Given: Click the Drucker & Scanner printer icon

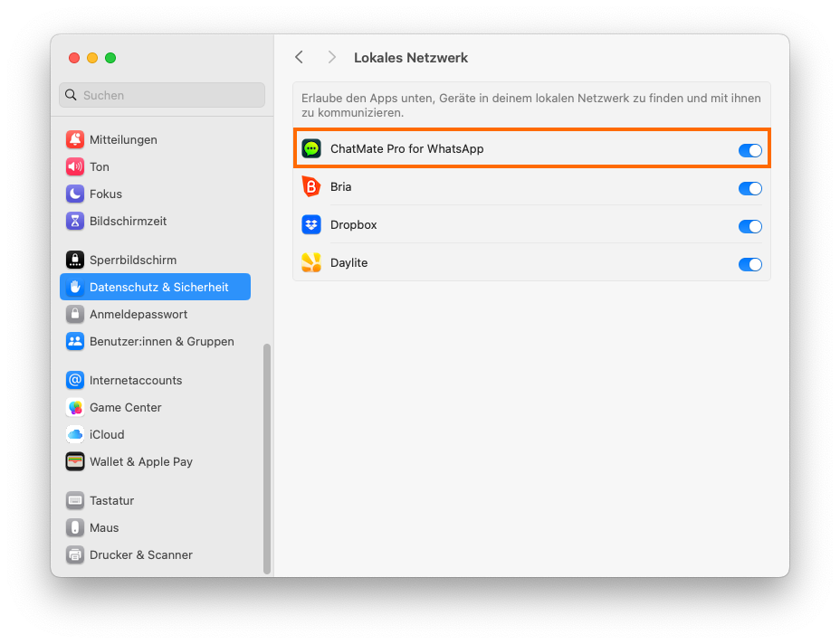Looking at the screenshot, I should click(75, 554).
